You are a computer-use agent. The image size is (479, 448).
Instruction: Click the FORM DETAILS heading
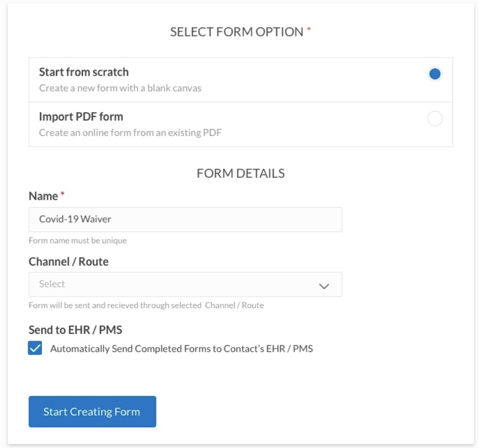(x=241, y=173)
